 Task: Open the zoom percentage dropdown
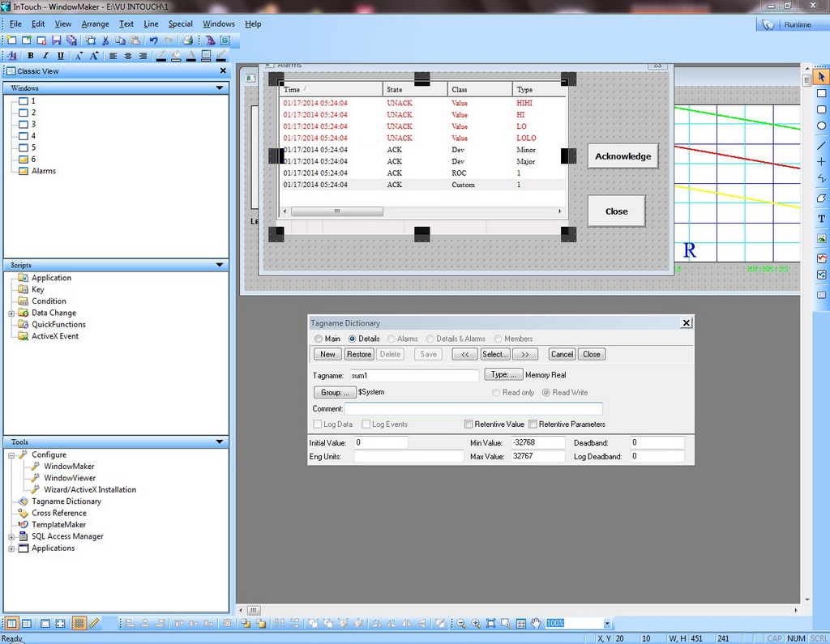coord(606,624)
